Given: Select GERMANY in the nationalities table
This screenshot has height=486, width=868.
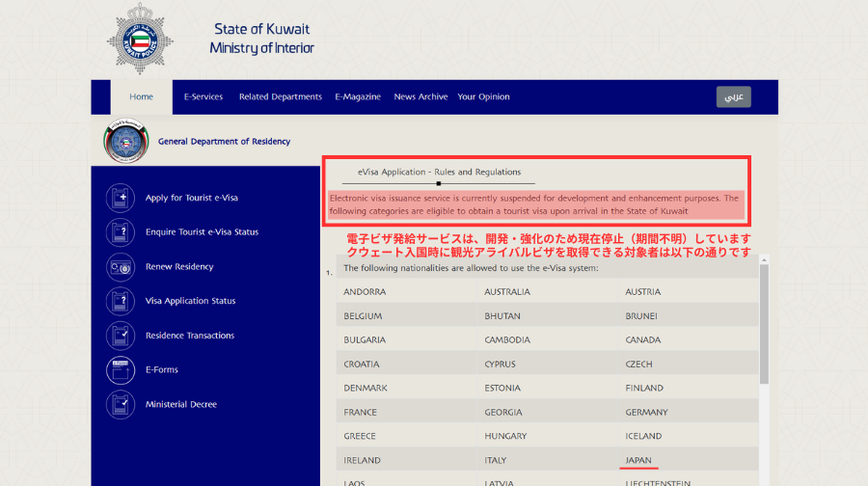Looking at the screenshot, I should [646, 413].
